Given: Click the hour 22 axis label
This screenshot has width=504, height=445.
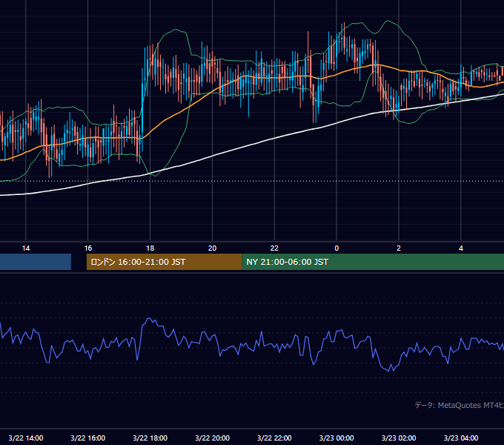Looking at the screenshot, I should [274, 248].
